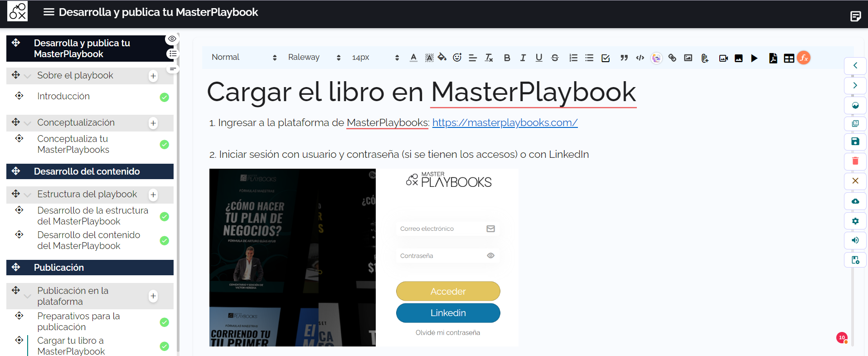
Task: Click the short lines icon below the list icon
Action: (172, 69)
